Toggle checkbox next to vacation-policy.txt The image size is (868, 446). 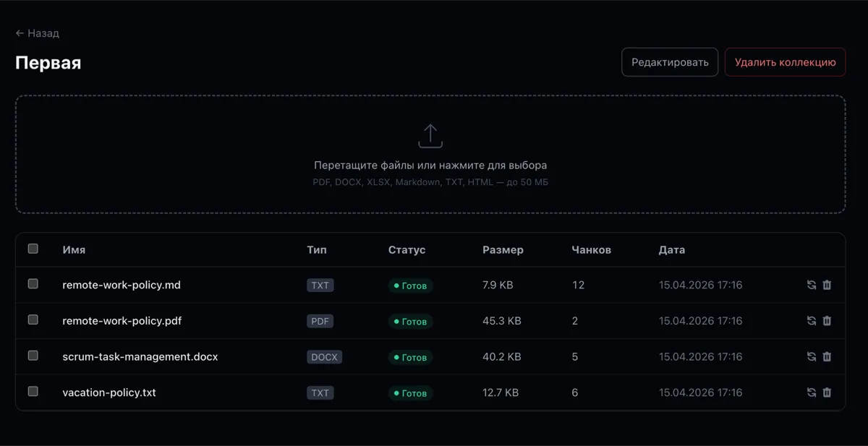coord(33,391)
